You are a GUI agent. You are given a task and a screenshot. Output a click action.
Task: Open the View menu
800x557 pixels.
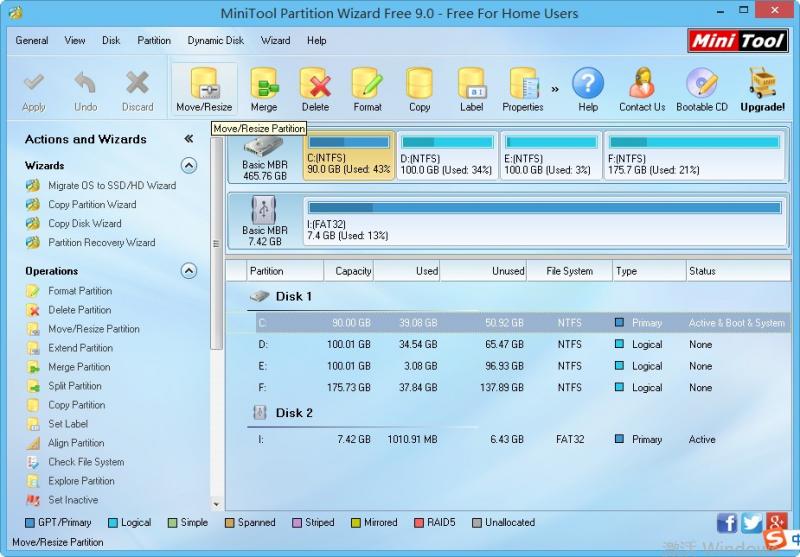(x=75, y=40)
